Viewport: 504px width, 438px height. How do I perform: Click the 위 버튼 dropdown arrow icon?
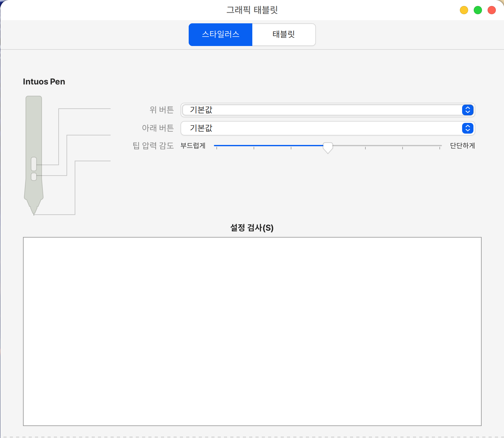coord(468,110)
